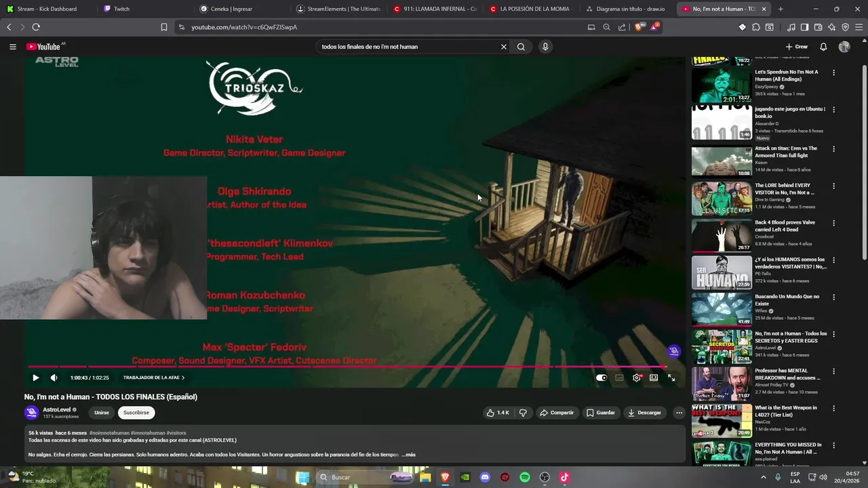Open Spotify from the taskbar
Screen dimensions: 868x488
pyautogui.click(x=525, y=477)
